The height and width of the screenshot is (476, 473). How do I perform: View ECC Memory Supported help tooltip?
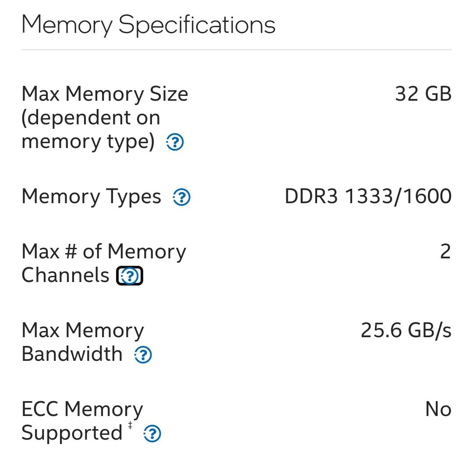point(152,434)
